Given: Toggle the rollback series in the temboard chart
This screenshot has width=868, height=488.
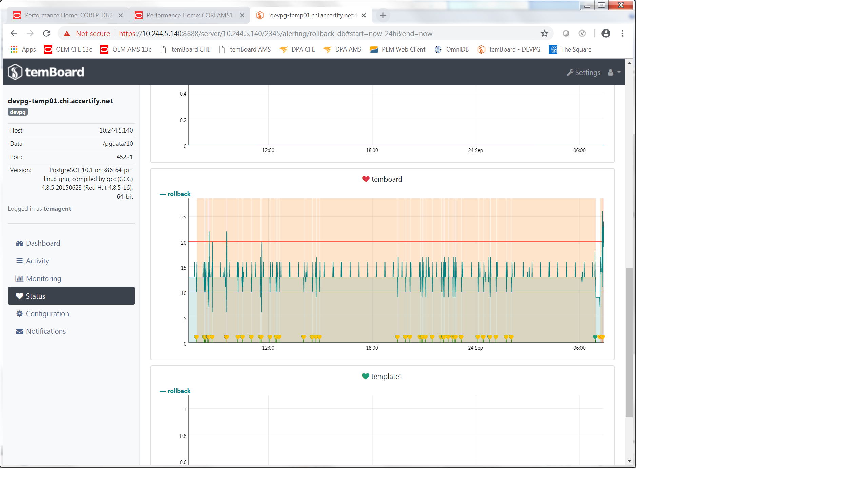Looking at the screenshot, I should coord(175,194).
